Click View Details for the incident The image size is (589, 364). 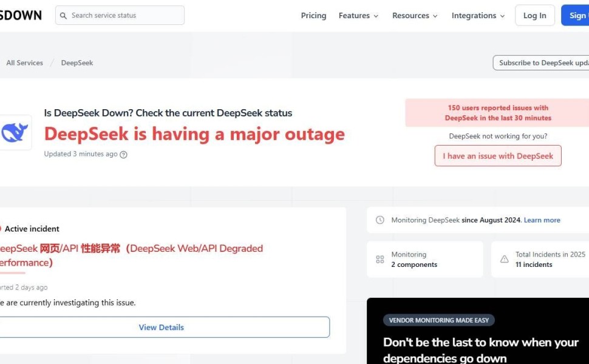click(x=165, y=327)
